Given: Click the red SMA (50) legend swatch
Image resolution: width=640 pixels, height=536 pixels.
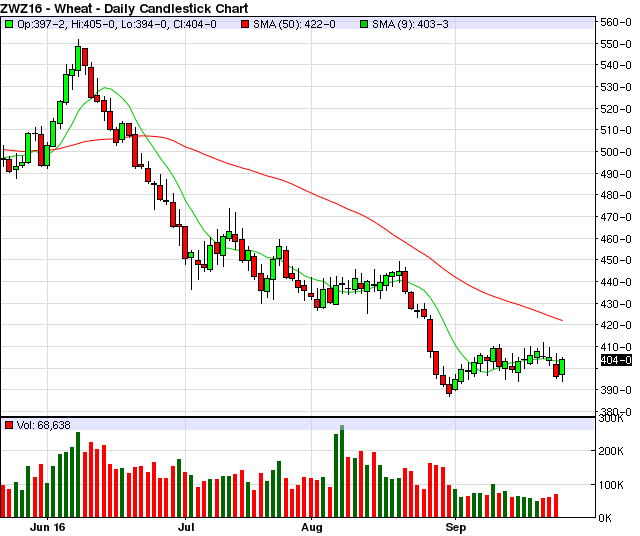Looking at the screenshot, I should (x=245, y=24).
